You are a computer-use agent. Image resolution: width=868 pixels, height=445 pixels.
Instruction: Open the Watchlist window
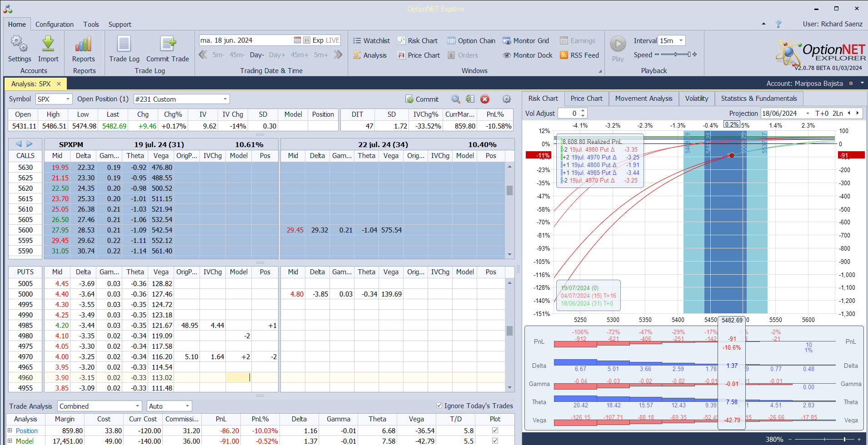tap(371, 40)
